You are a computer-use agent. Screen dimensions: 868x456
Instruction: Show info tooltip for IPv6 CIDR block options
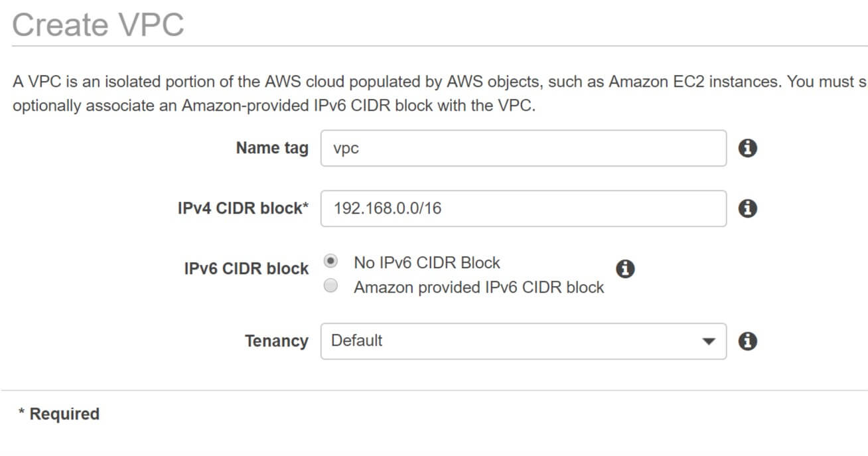pos(625,269)
